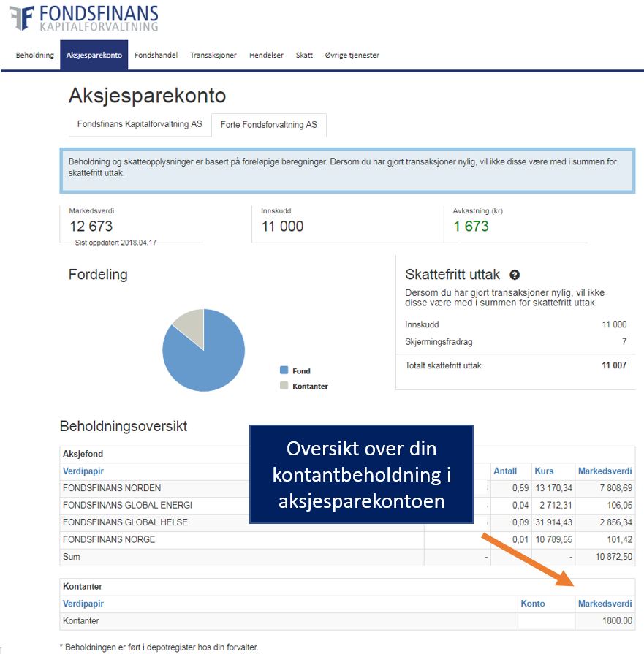The height and width of the screenshot is (654, 644).
Task: Click the Norge market value 101,42
Action: coord(620,539)
